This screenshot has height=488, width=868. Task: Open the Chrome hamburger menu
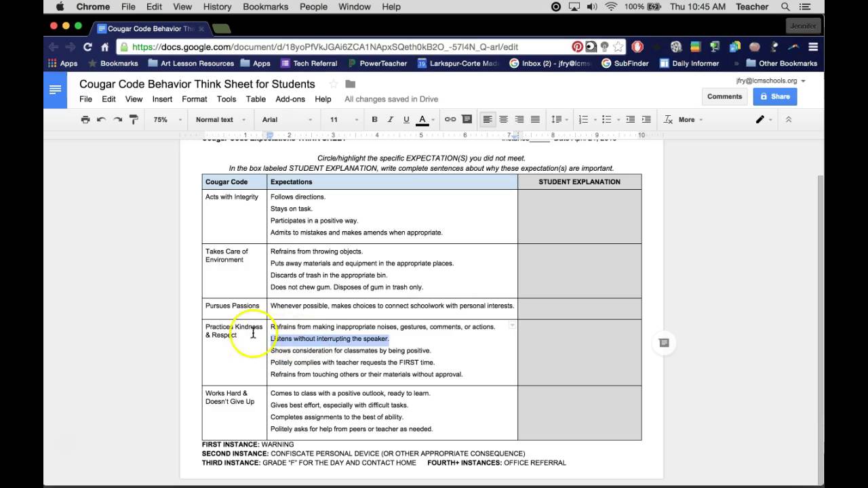pyautogui.click(x=813, y=47)
